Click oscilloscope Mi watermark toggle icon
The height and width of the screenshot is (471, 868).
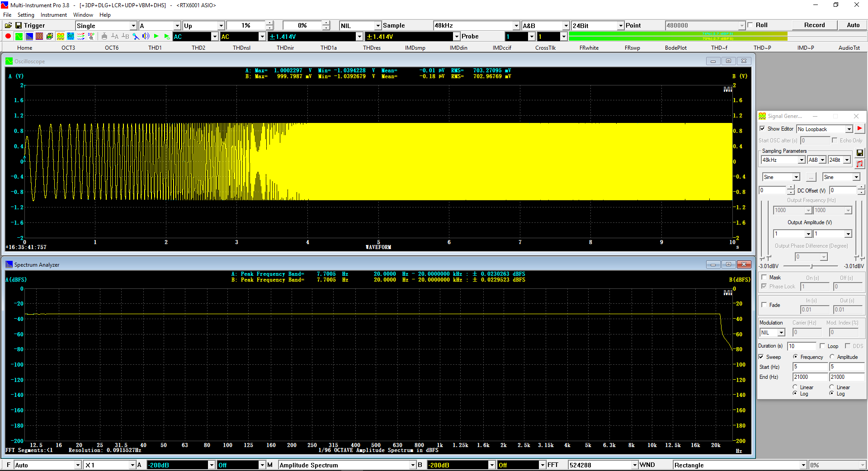(727, 89)
